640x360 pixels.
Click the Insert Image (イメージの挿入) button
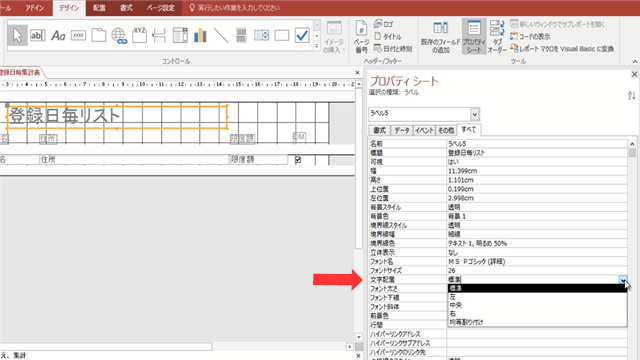[334, 37]
